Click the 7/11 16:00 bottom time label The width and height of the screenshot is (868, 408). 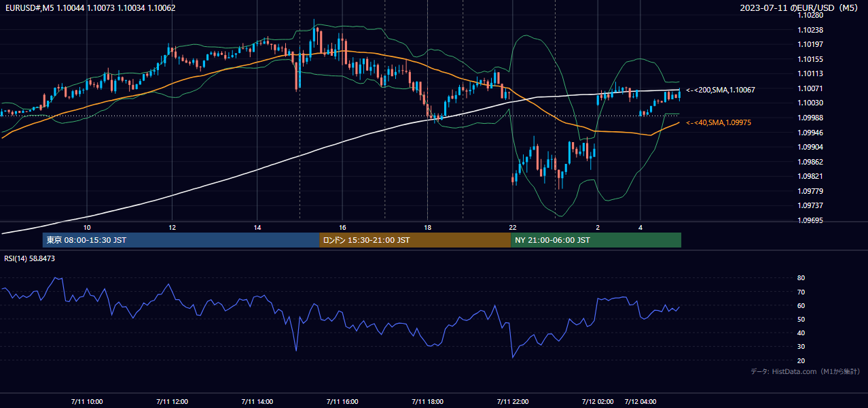coord(342,402)
